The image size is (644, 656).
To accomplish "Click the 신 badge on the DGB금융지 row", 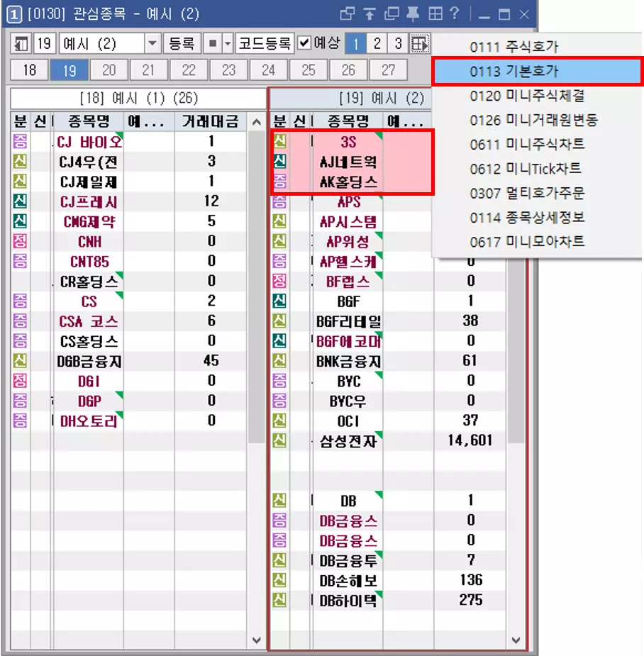I will tap(20, 360).
